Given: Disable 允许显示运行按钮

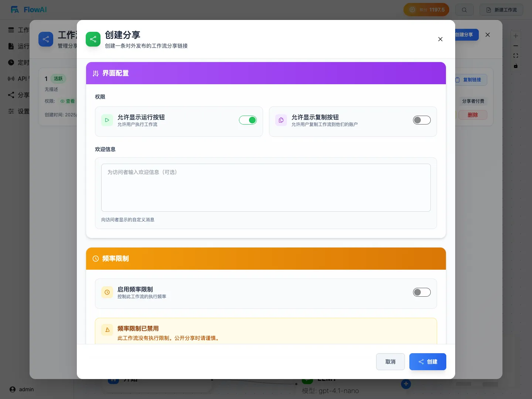Looking at the screenshot, I should 248,120.
